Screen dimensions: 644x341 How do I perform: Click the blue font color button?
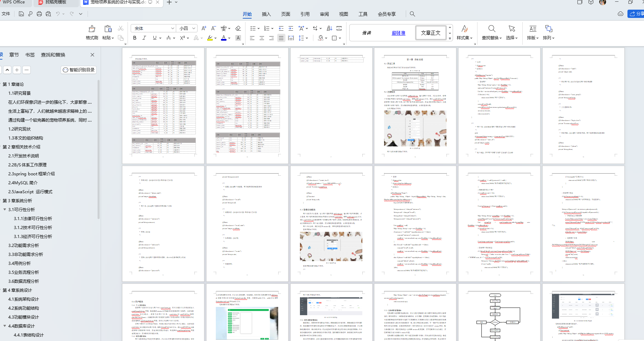click(x=223, y=38)
